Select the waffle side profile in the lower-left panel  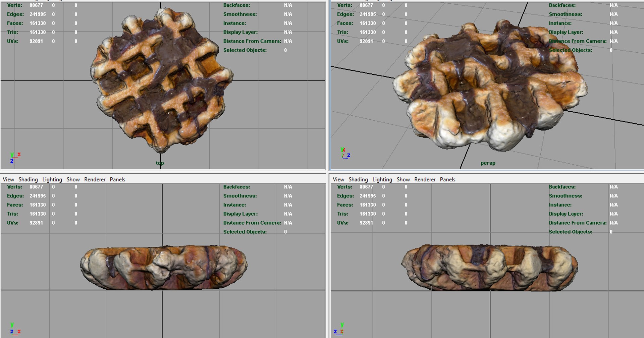pos(164,268)
